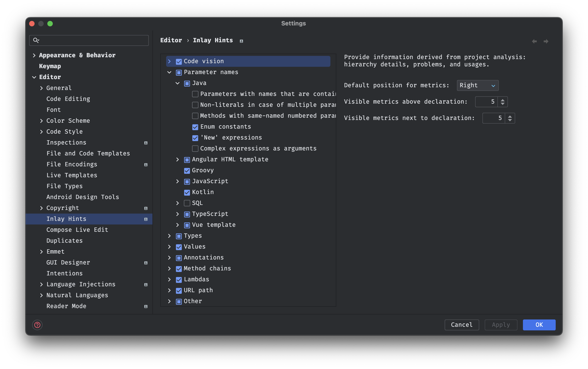The height and width of the screenshot is (369, 588).
Task: Collapse the Parameter names tree node
Action: tap(169, 72)
